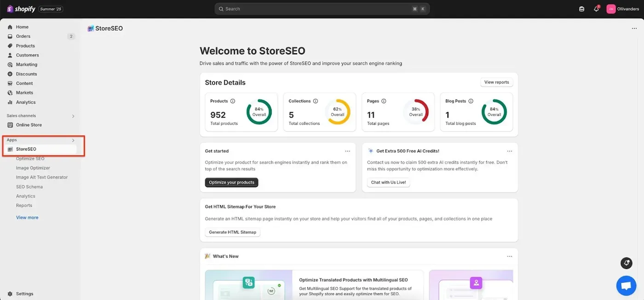This screenshot has height=300, width=644.
Task: Expand the Sales channels chevron
Action: click(73, 116)
